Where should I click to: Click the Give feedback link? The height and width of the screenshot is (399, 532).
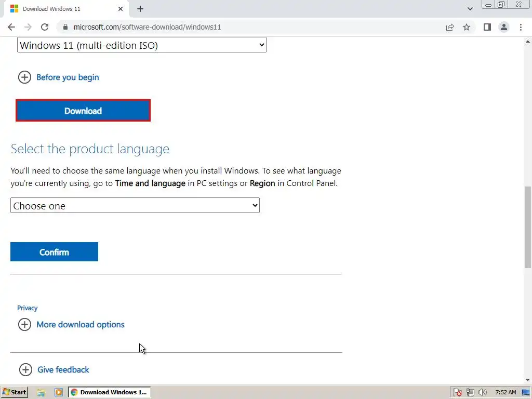pos(63,370)
